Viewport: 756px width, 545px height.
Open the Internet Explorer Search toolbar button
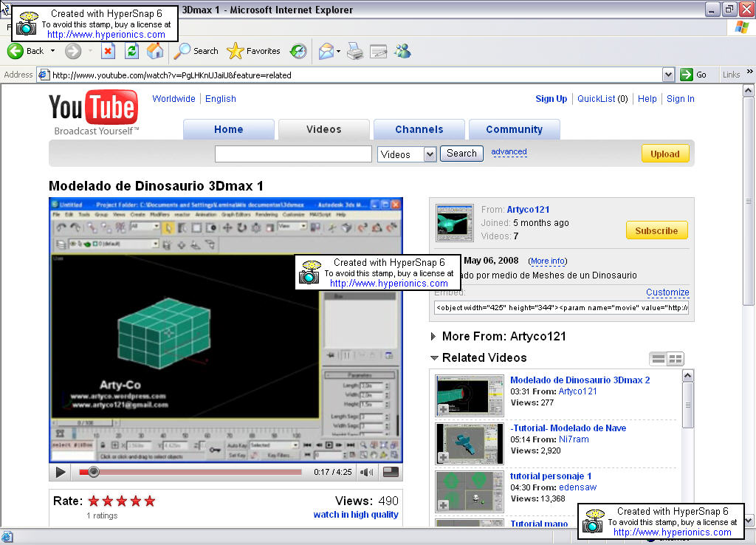point(196,51)
